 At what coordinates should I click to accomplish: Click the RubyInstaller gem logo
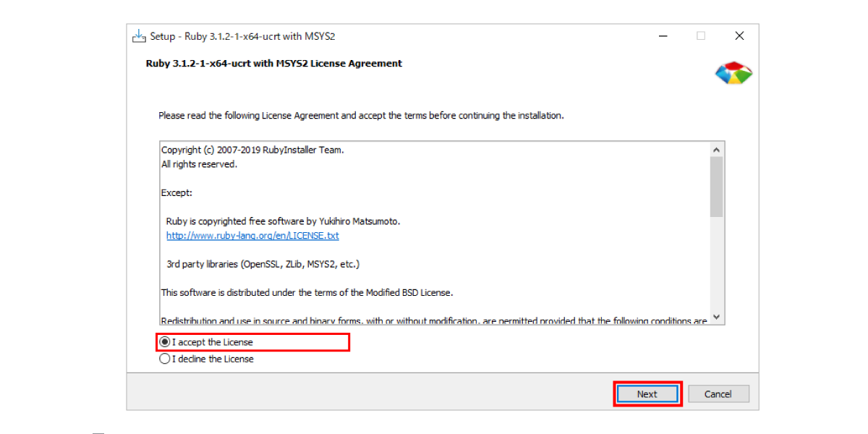point(733,73)
